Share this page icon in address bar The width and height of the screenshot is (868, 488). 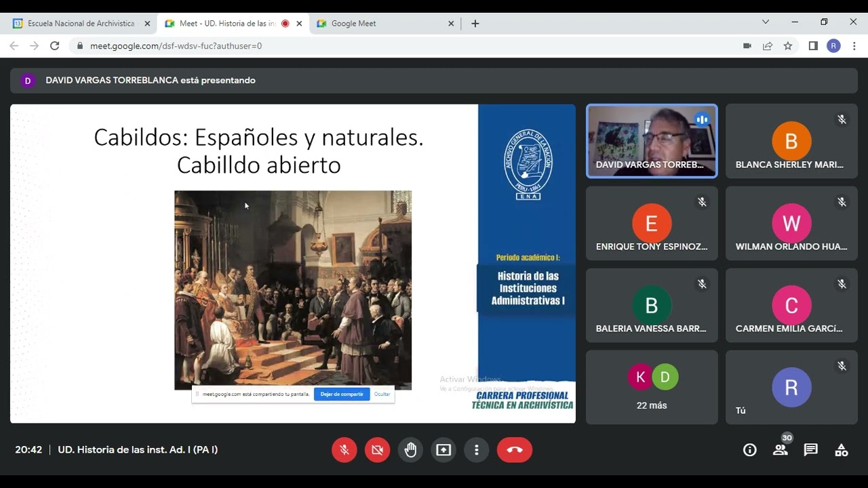point(768,46)
